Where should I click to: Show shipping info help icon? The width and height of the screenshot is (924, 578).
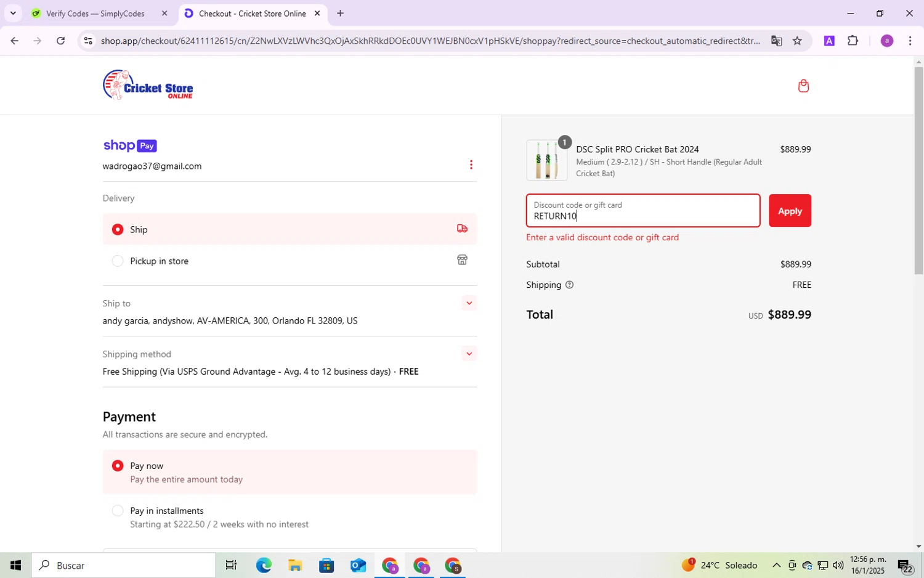(569, 285)
